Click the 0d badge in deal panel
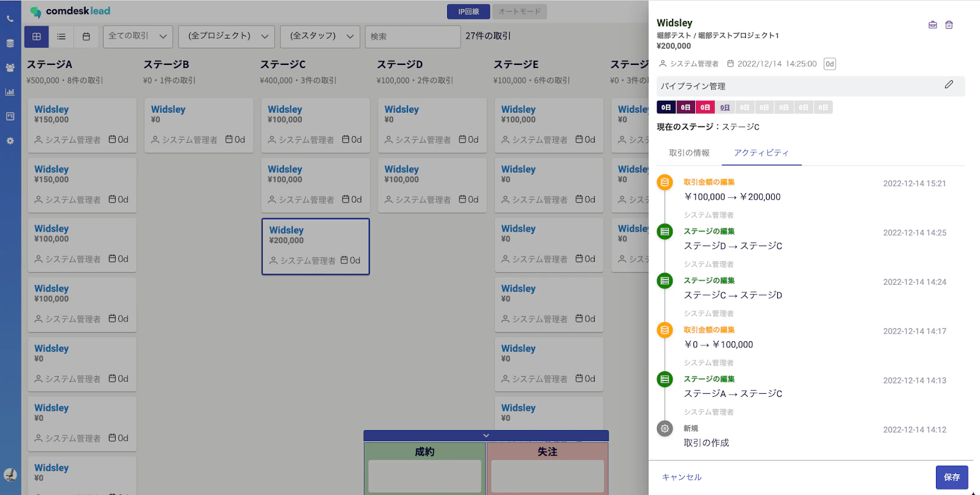This screenshot has width=980, height=495. pyautogui.click(x=829, y=64)
